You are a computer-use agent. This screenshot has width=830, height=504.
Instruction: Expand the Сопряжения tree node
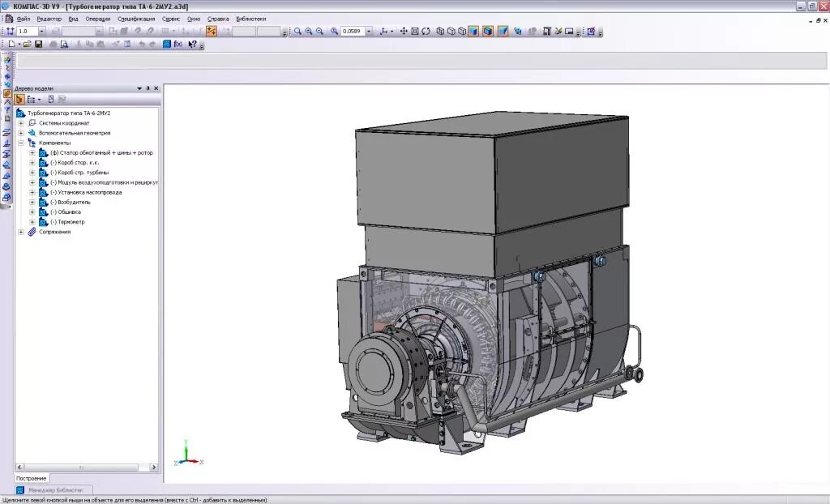21,232
